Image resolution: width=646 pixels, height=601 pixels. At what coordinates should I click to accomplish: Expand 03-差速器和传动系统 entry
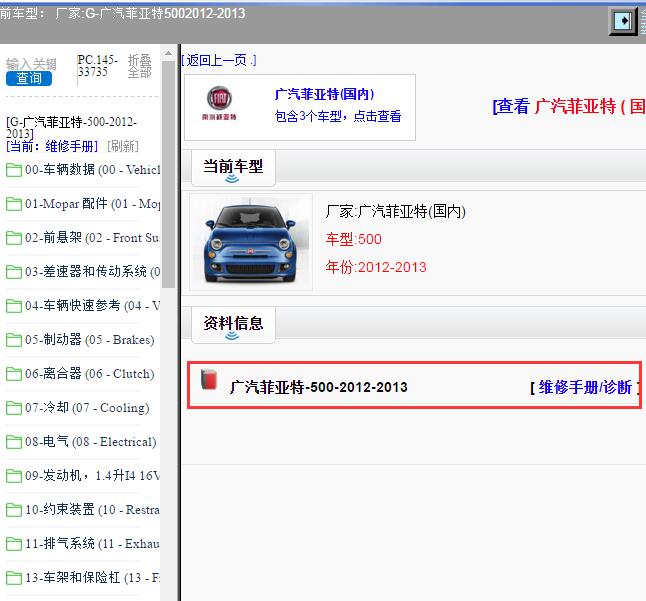92,271
